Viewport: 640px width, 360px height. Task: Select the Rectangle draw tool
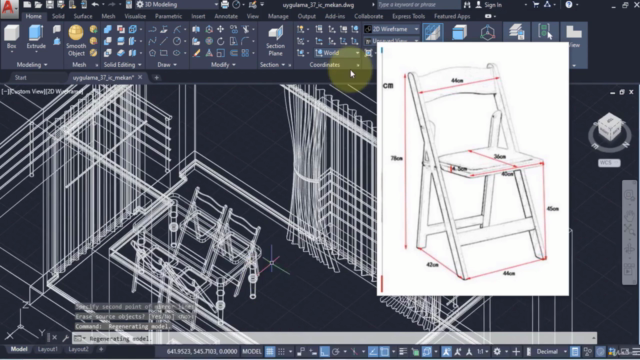[164, 53]
